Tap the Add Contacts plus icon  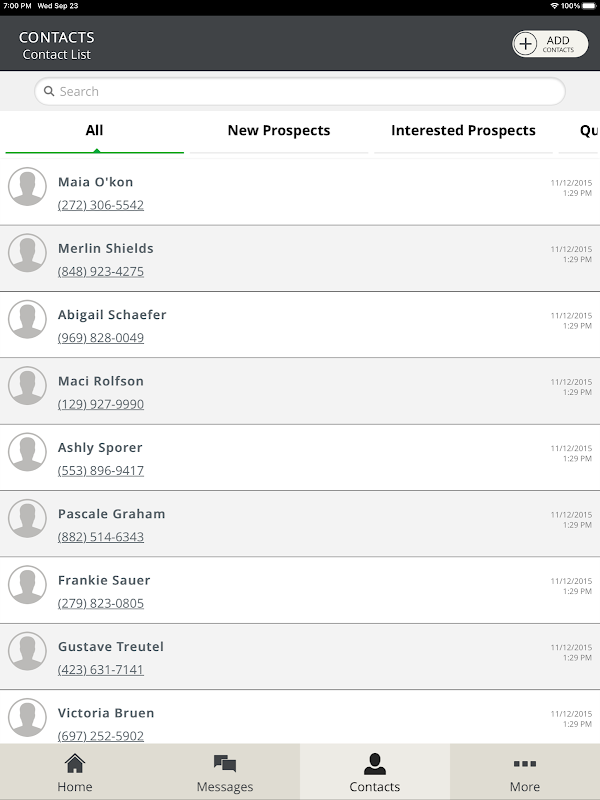coord(526,44)
